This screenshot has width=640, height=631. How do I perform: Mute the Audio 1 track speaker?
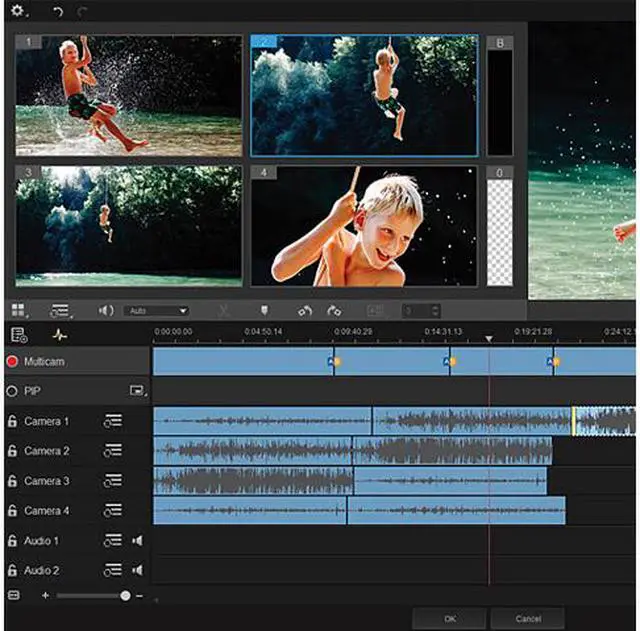pos(138,541)
